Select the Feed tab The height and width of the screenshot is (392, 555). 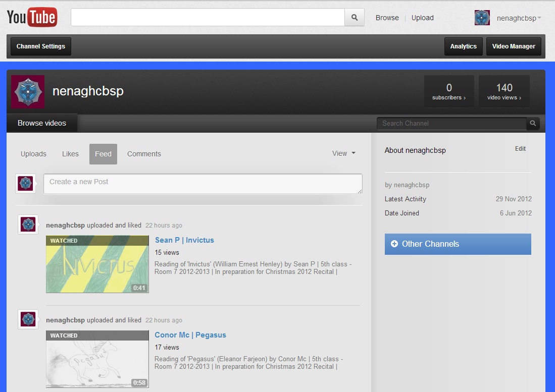point(103,154)
